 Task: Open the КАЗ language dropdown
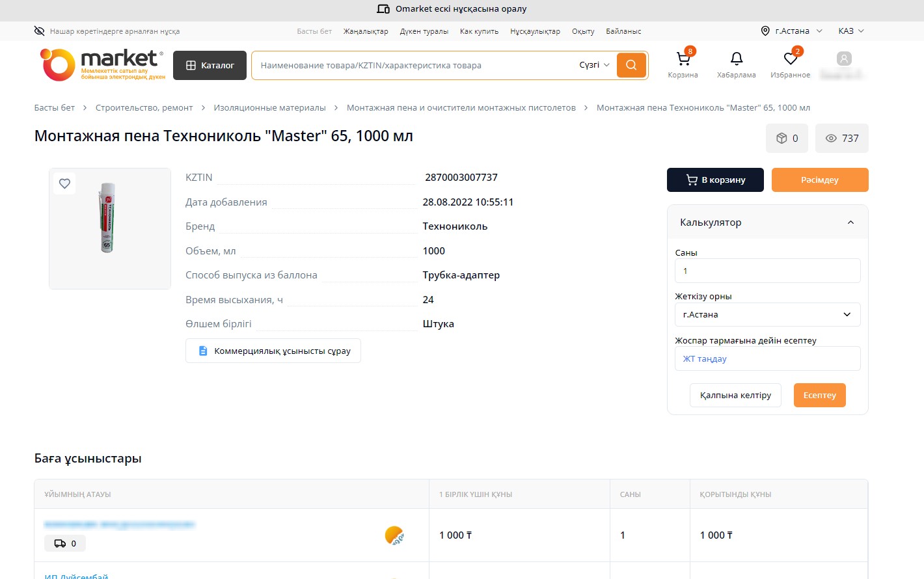pyautogui.click(x=850, y=31)
